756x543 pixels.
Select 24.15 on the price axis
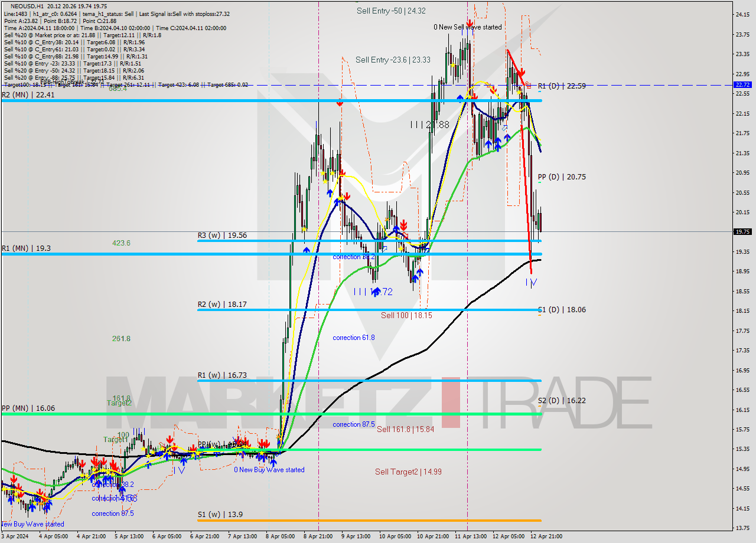742,15
